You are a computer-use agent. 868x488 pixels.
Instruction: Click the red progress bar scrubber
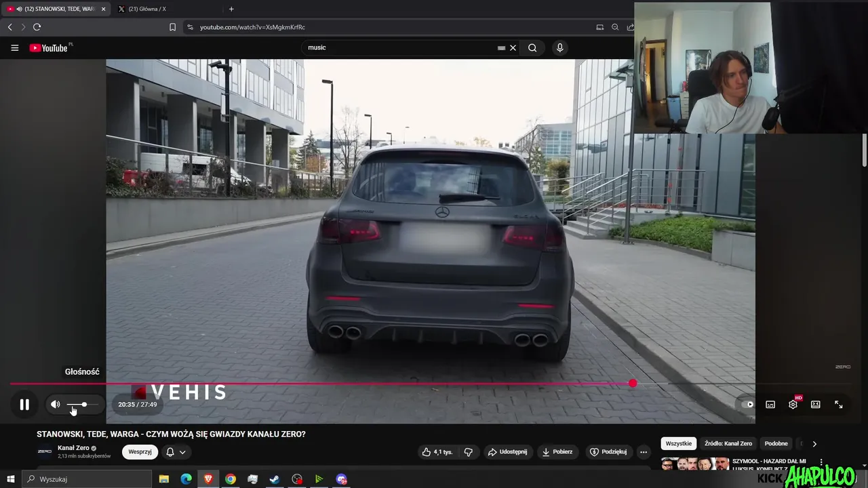tap(633, 384)
